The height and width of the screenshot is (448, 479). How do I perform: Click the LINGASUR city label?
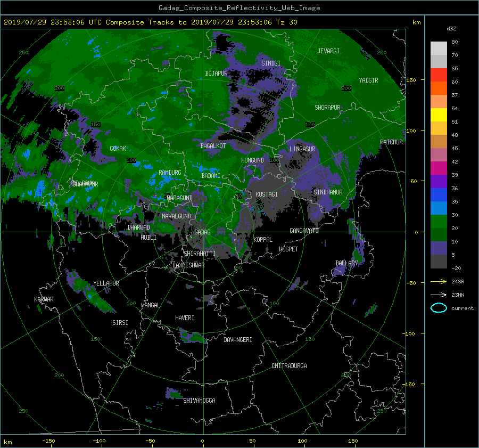[x=302, y=149]
